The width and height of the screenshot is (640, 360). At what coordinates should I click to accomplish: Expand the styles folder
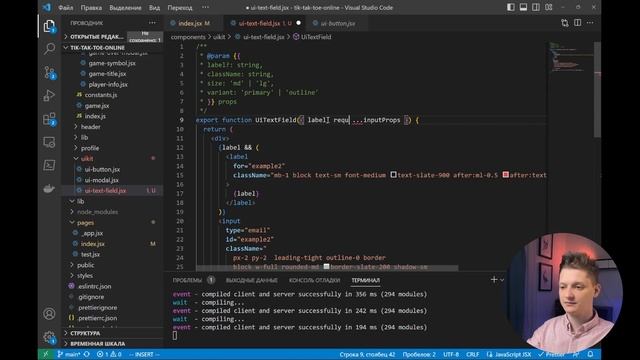84,276
